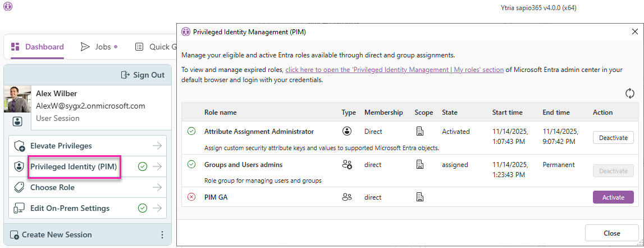
Task: Click Sign Out in the session panel
Action: pos(143,75)
